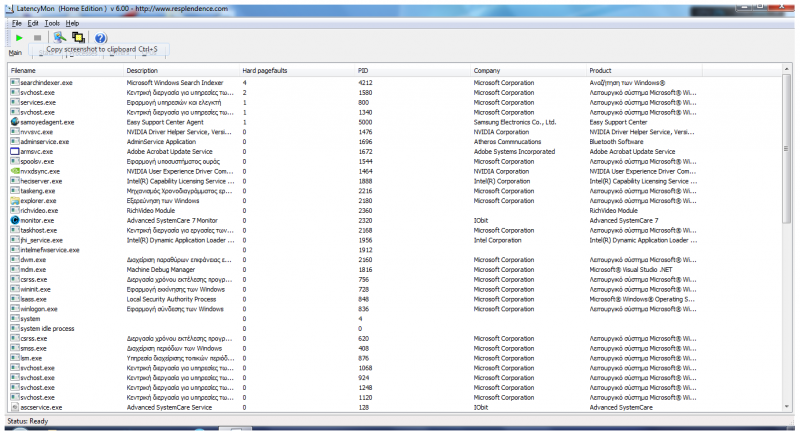This screenshot has height=431, width=800.
Task: Click the toolbar icon left of the screenshot icon
Action: coord(60,37)
